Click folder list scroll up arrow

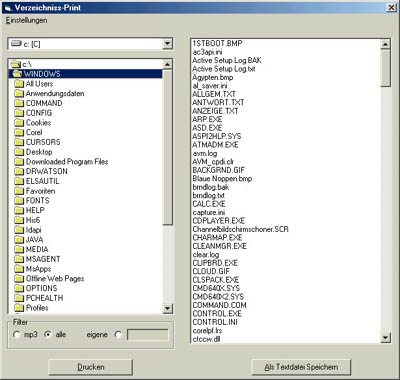click(167, 64)
